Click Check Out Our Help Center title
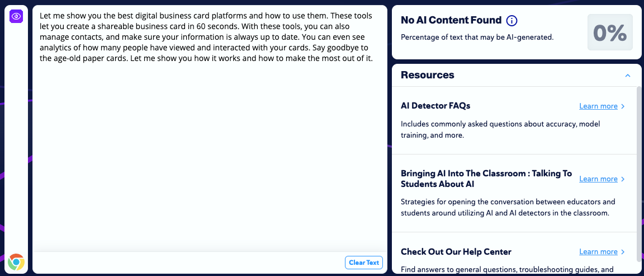 click(456, 251)
